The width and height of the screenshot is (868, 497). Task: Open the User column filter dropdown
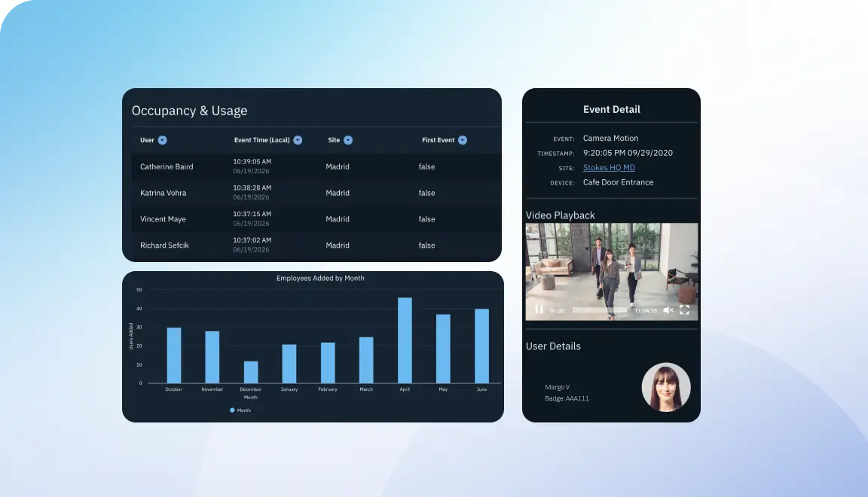coord(162,140)
